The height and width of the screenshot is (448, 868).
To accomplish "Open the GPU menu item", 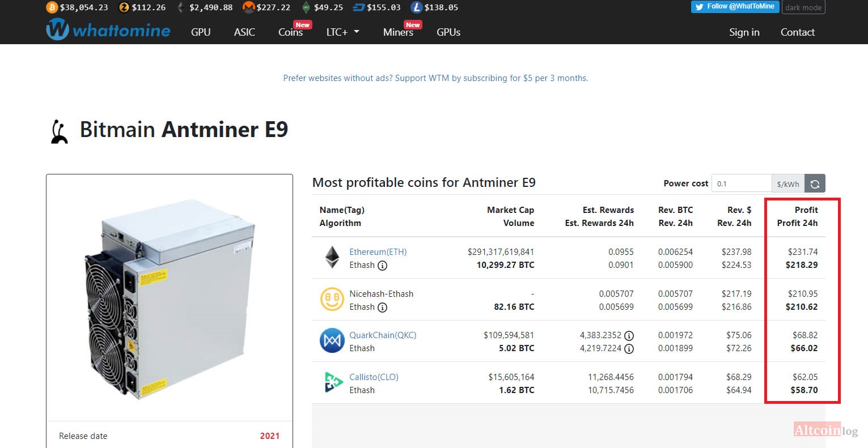I will coord(201,32).
